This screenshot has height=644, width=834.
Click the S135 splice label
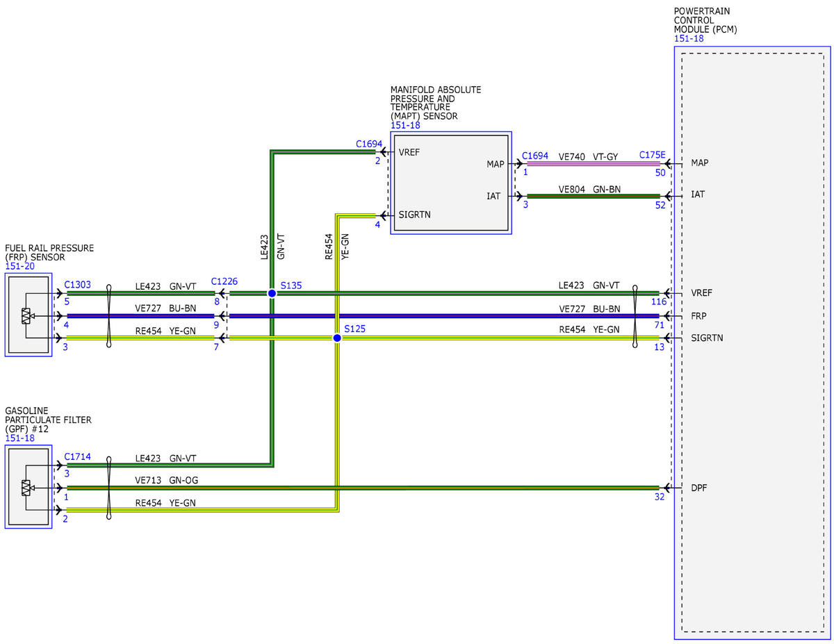291,286
